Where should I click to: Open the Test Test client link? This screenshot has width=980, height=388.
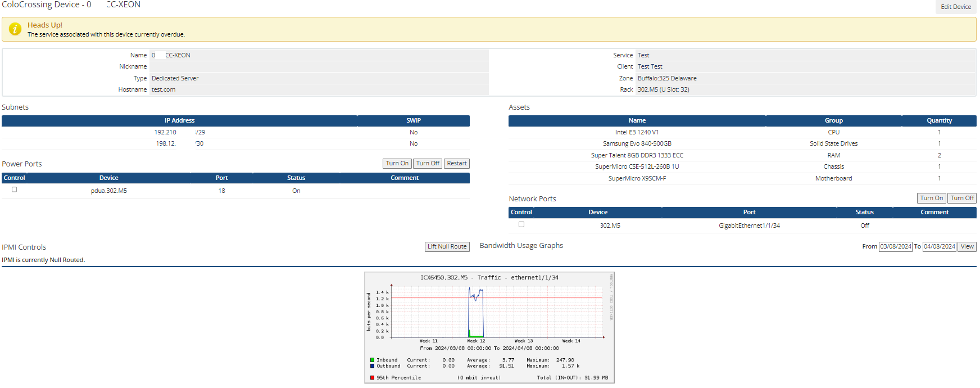coord(650,66)
